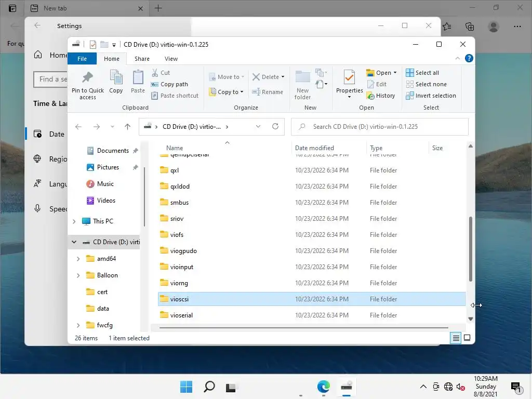This screenshot has height=399, width=532.
Task: Cut the selected item
Action: coord(161,73)
